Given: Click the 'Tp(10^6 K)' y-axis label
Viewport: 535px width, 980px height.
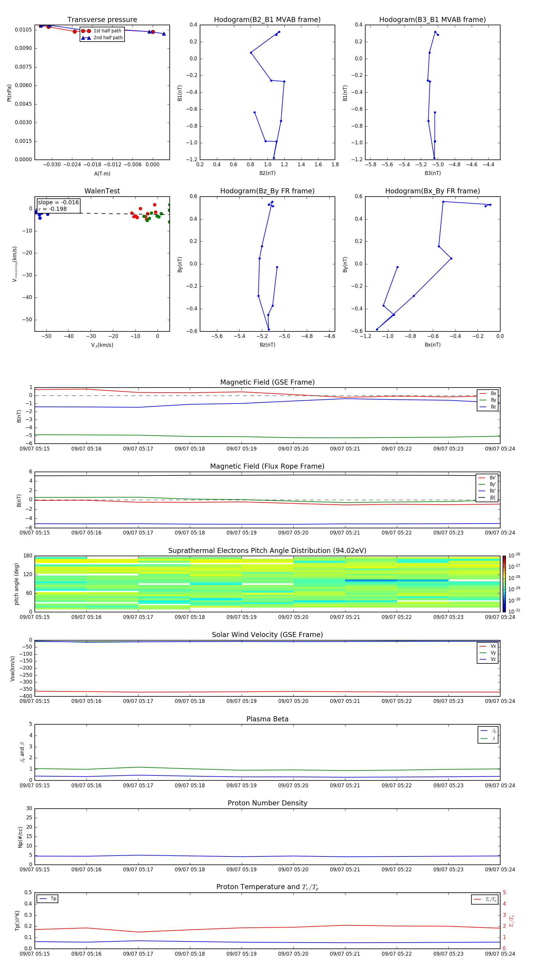Looking at the screenshot, I should pos(17,921).
